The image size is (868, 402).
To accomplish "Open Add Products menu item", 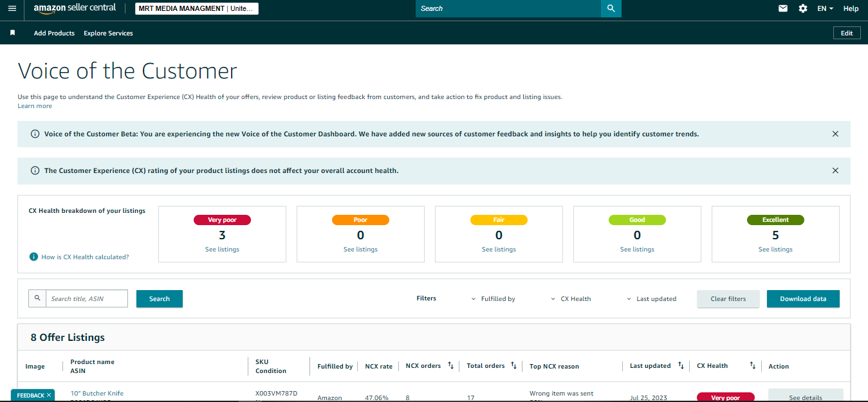I will [54, 33].
